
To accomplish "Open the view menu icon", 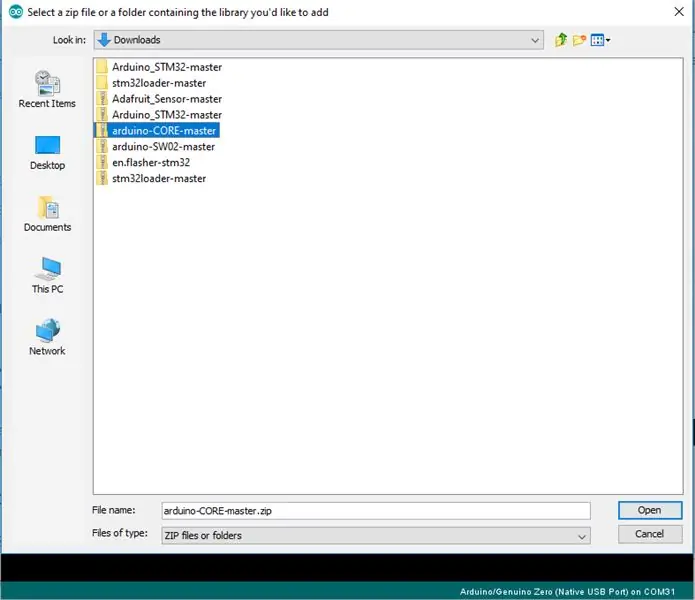I will tap(600, 40).
